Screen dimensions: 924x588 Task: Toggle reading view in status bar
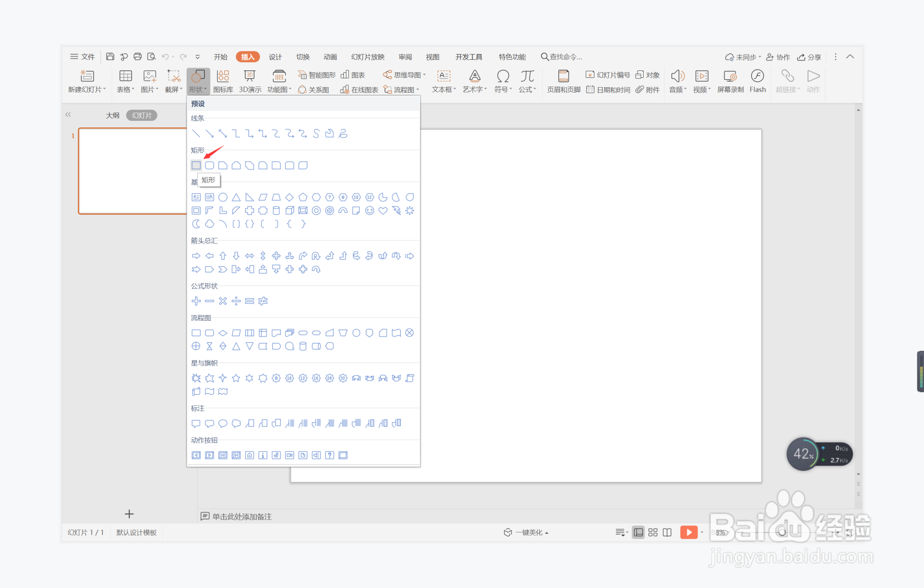coord(667,532)
